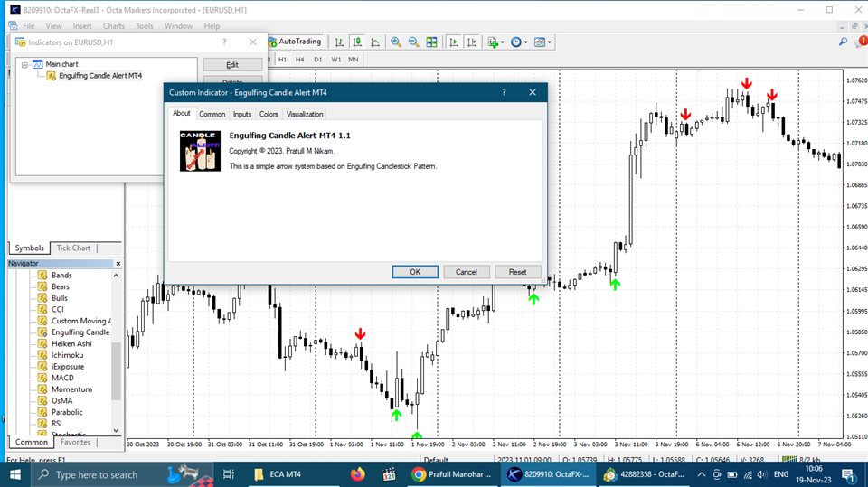Select the H4 timeframe
The image size is (868, 487).
(x=299, y=60)
